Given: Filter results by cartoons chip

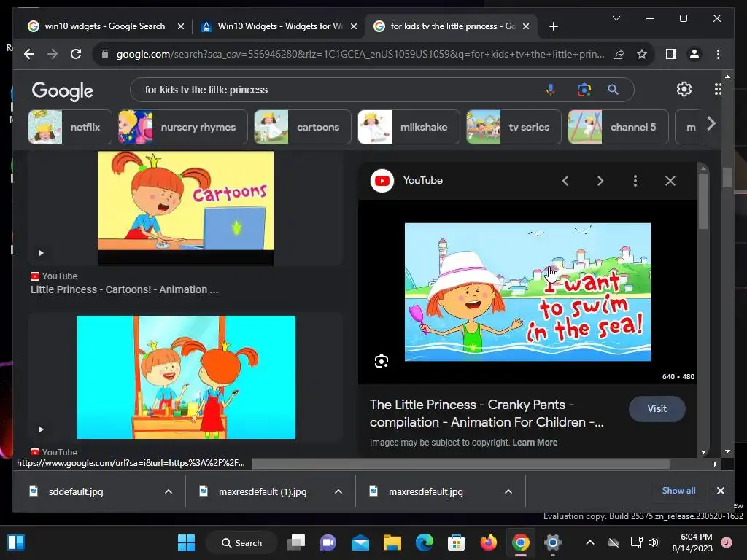Looking at the screenshot, I should coord(303,127).
